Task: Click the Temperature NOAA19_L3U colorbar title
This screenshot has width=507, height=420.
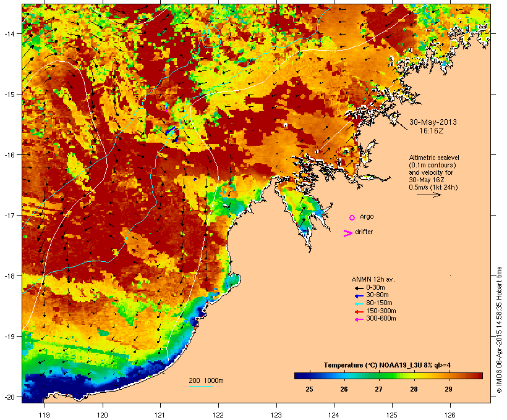Action: point(388,365)
